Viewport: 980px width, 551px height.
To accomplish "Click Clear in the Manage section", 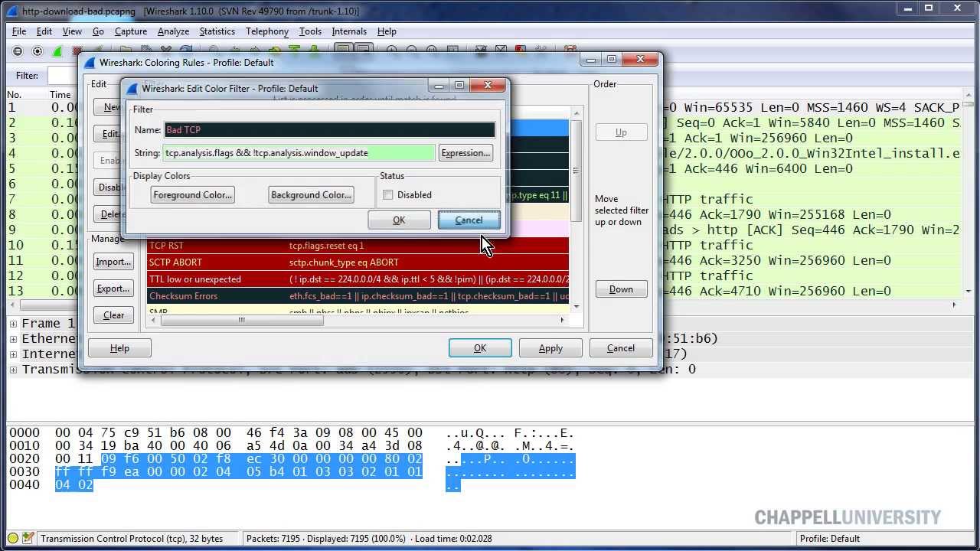I will coord(113,315).
